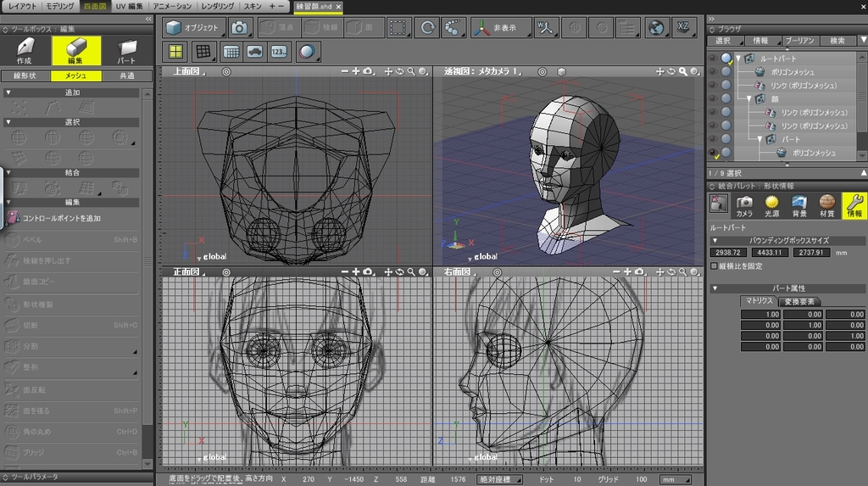Screen dimensions: 868x486
Task: Open the 背景 (Background) palette
Action: (x=798, y=204)
